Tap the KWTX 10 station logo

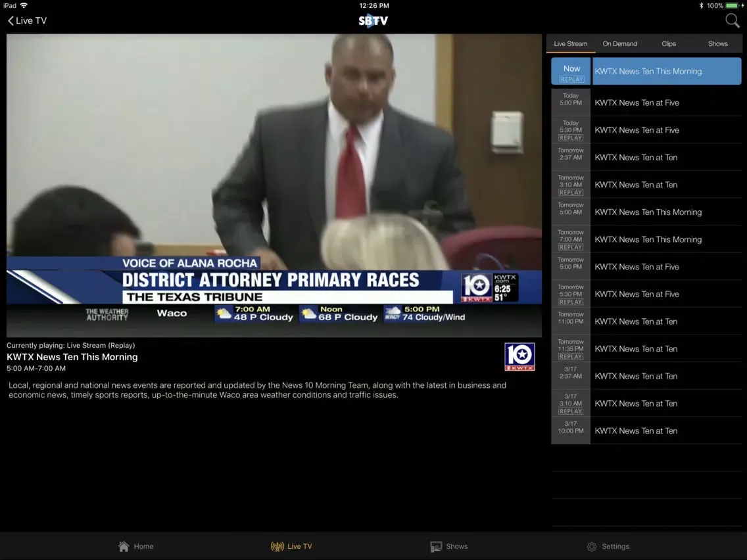pyautogui.click(x=519, y=357)
